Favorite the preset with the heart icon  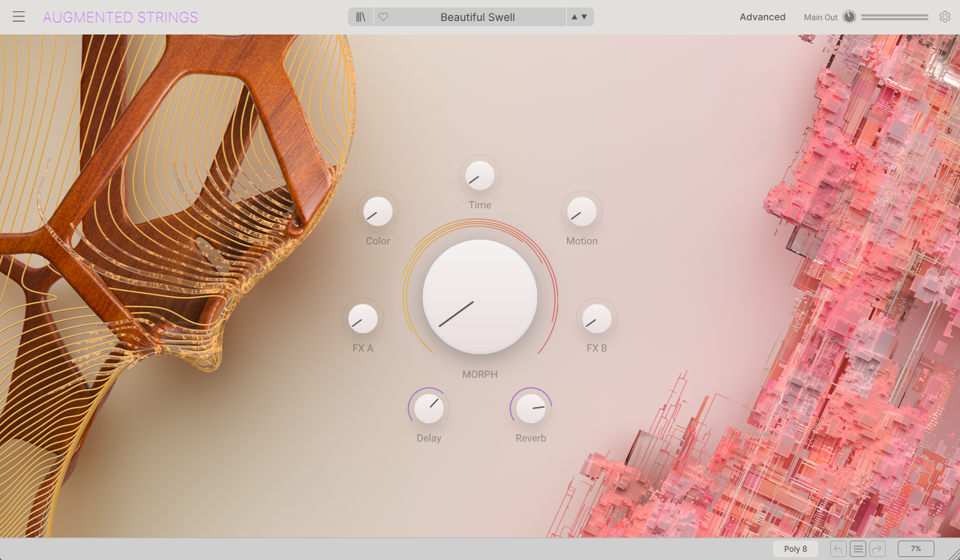tap(383, 17)
